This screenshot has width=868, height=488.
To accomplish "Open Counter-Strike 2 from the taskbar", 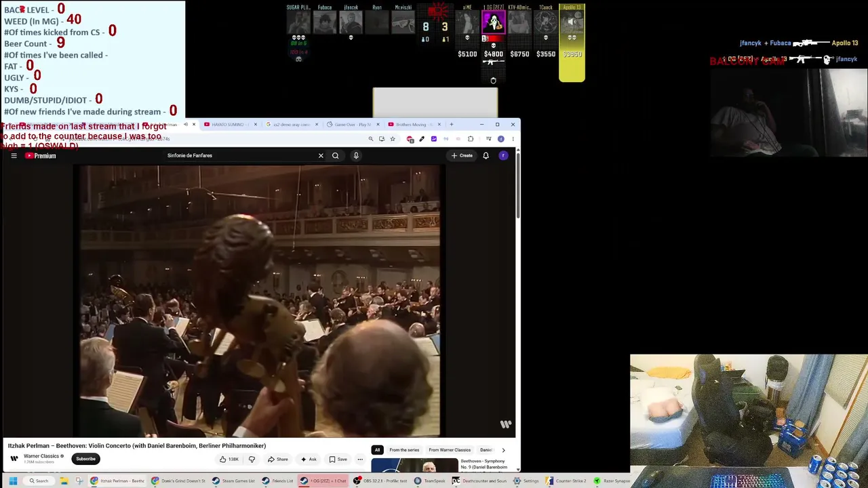I will pos(566,481).
